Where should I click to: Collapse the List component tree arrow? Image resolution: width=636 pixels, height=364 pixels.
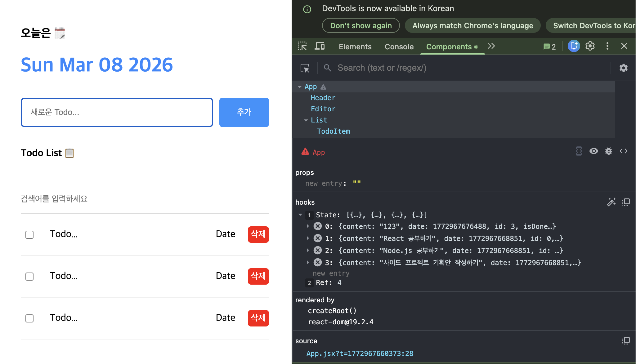click(306, 120)
